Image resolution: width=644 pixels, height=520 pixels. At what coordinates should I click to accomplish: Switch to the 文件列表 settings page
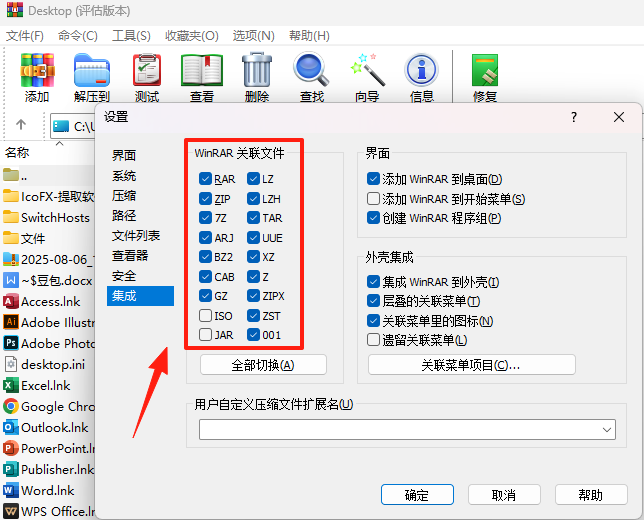(136, 235)
